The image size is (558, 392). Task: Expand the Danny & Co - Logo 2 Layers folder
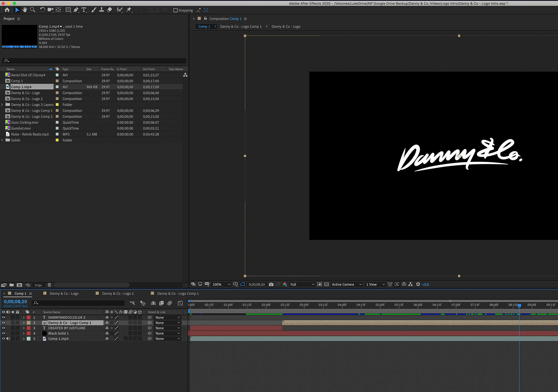(x=2, y=105)
